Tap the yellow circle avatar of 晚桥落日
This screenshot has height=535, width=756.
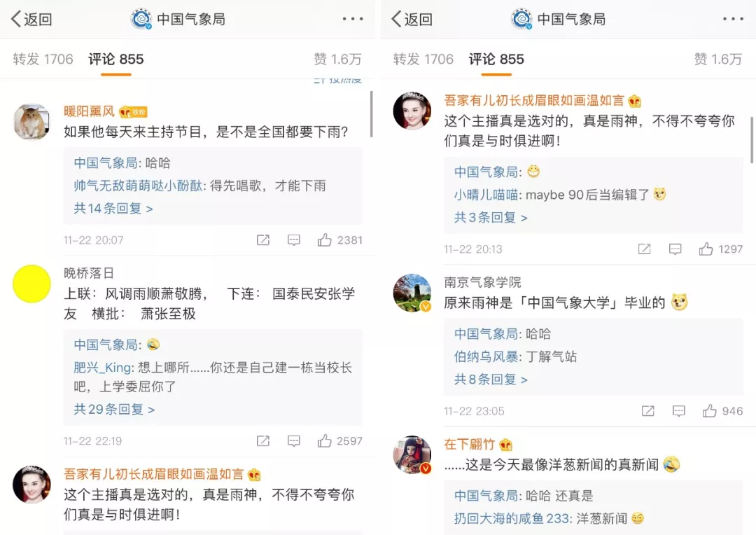(x=31, y=284)
